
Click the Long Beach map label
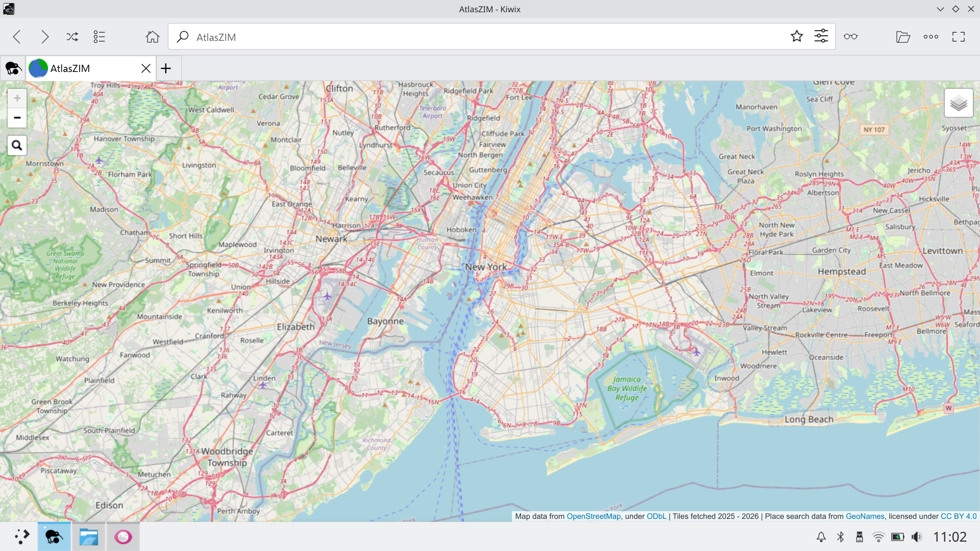tap(809, 419)
